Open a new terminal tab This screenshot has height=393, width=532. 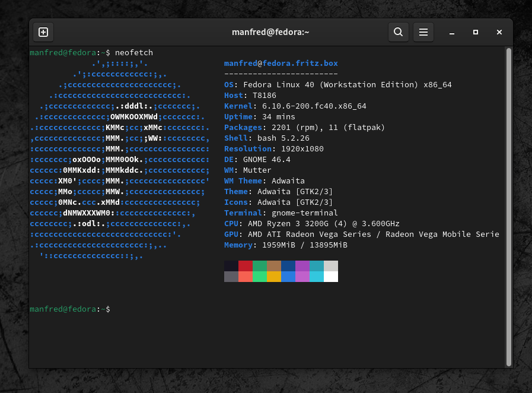tap(43, 32)
